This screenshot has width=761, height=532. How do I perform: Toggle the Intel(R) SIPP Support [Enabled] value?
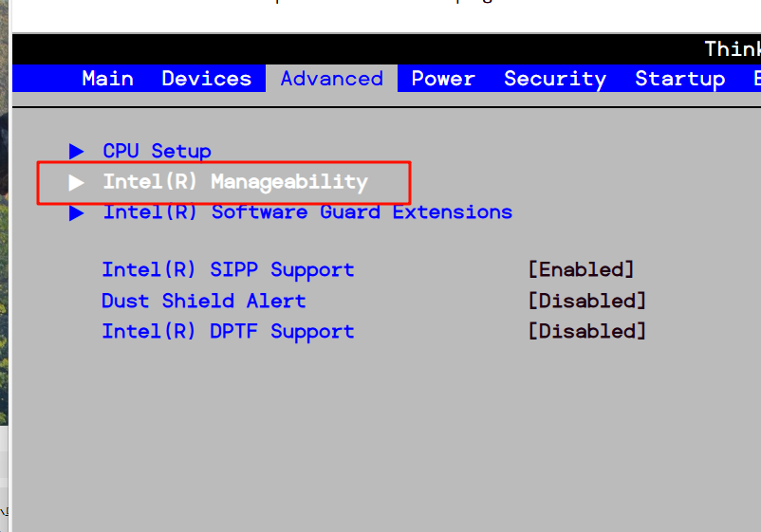[x=580, y=269]
